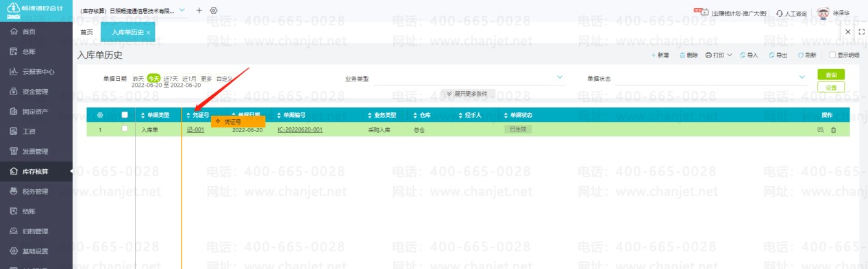868x269 pixels.
Task: Sort by 凭证号 column header
Action: pyautogui.click(x=197, y=115)
